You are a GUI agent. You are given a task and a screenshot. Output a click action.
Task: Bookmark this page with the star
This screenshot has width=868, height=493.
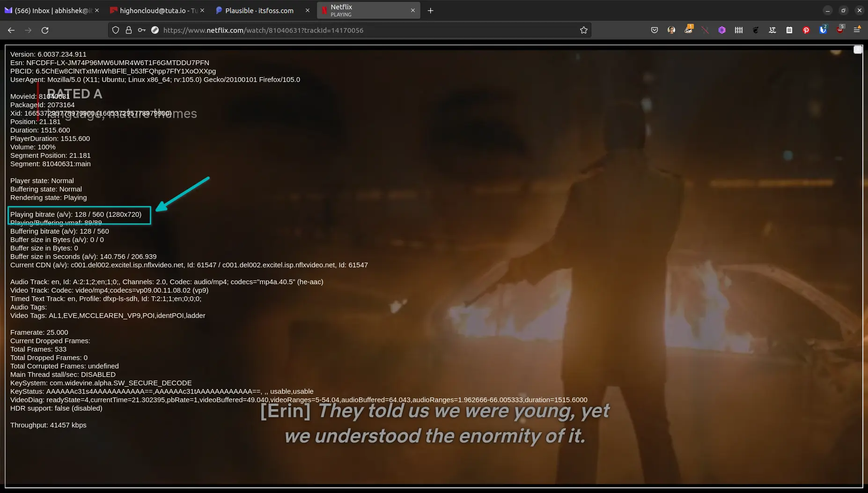[584, 30]
